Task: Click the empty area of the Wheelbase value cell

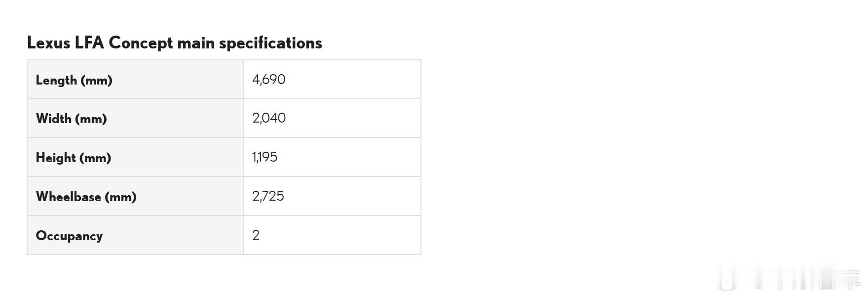Action: tap(352, 196)
